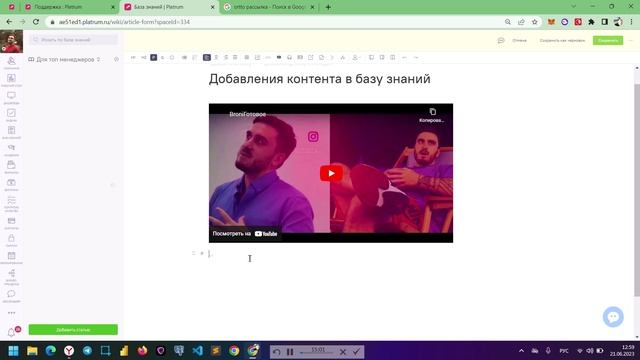The width and height of the screenshot is (640, 360).
Task: Click the plus icon beside the empty paragraph
Action: 202,253
